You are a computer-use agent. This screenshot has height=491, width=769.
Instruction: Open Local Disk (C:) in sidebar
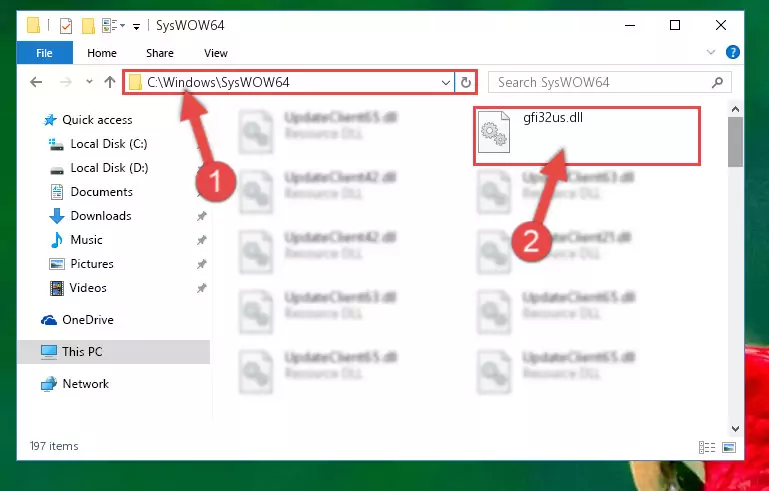[x=109, y=144]
